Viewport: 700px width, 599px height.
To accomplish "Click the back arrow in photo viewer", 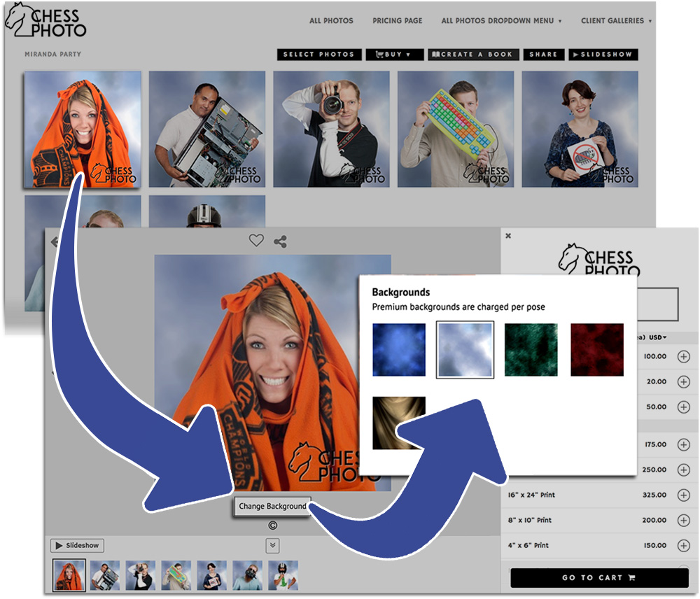I will [x=55, y=242].
